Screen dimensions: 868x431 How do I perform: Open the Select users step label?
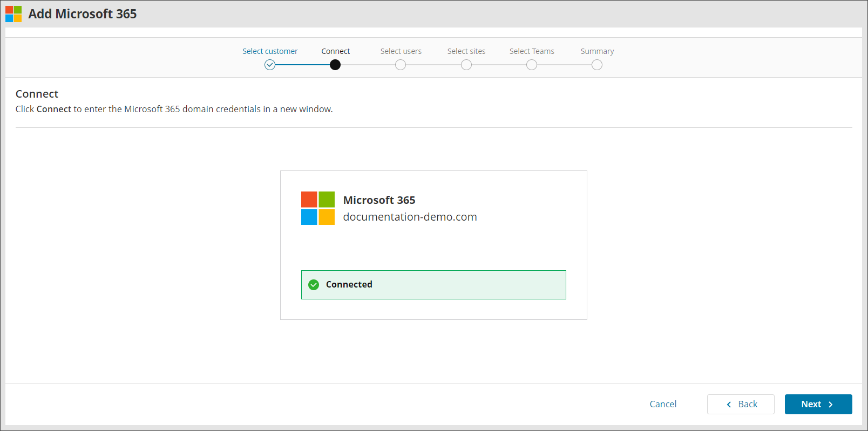[401, 51]
